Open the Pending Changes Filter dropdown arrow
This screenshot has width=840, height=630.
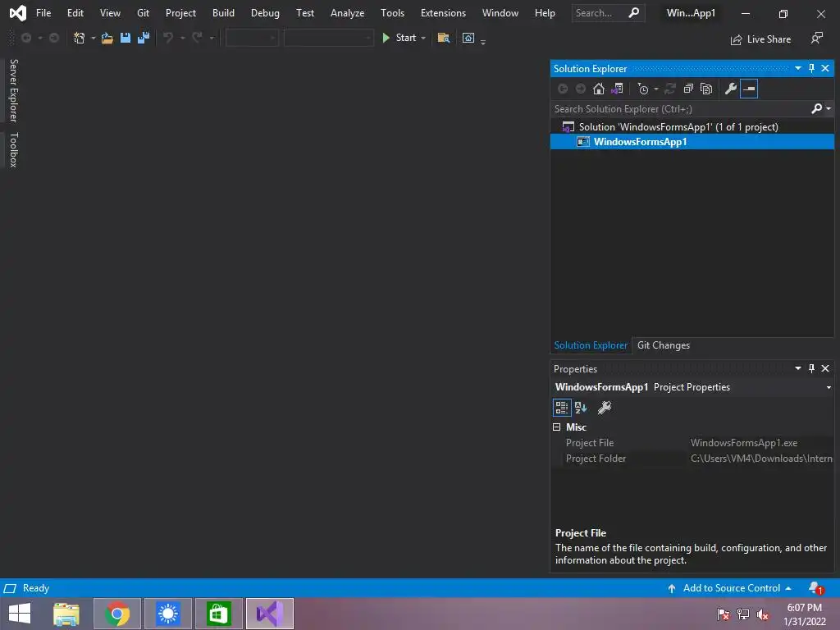coord(655,89)
